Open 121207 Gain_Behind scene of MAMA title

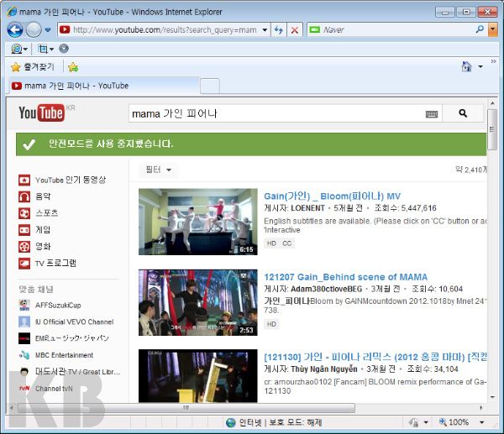click(x=345, y=277)
